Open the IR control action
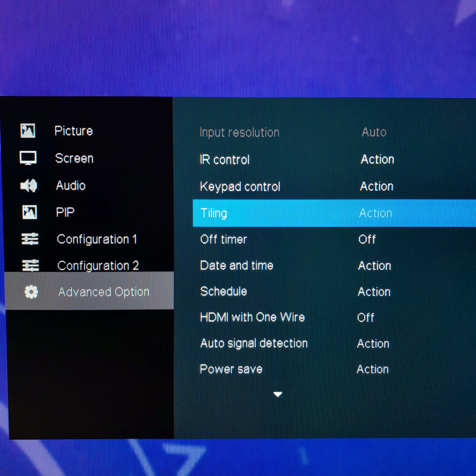Screen dimensions: 476x476 [x=377, y=159]
